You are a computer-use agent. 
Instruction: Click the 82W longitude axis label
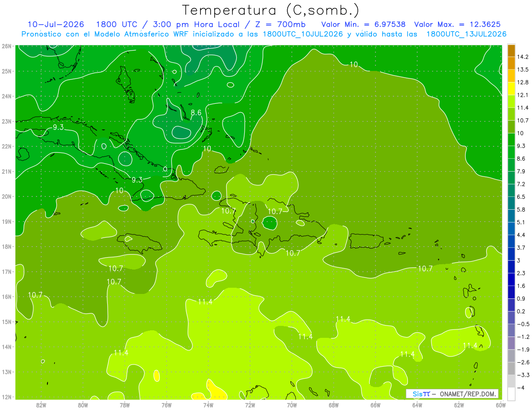(x=41, y=404)
